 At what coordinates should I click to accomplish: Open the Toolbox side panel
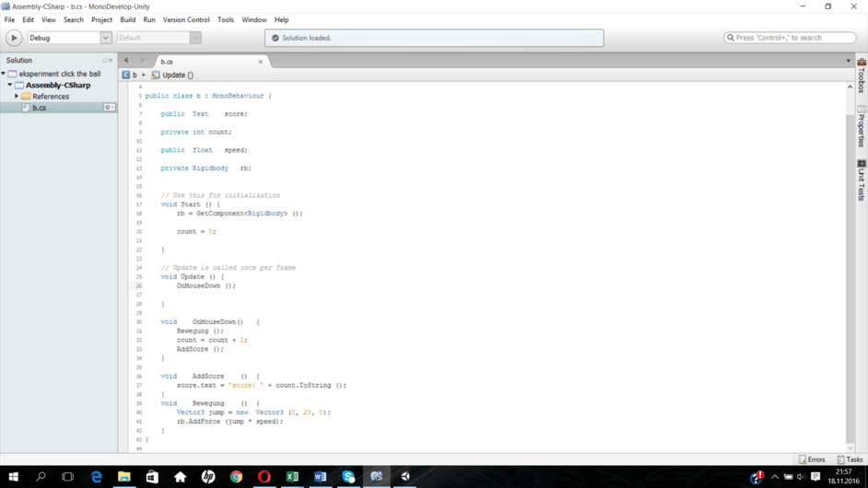click(862, 76)
